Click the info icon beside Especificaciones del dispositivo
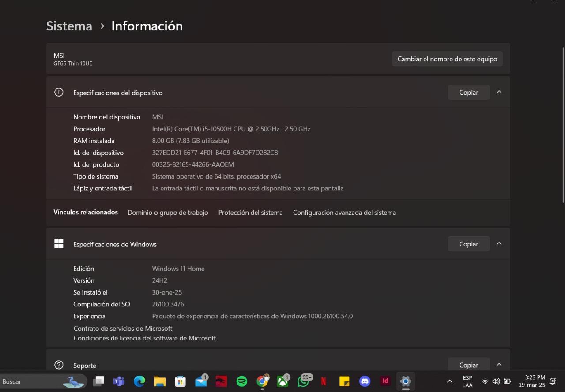Screen dimensions: 565x392 tap(59, 92)
